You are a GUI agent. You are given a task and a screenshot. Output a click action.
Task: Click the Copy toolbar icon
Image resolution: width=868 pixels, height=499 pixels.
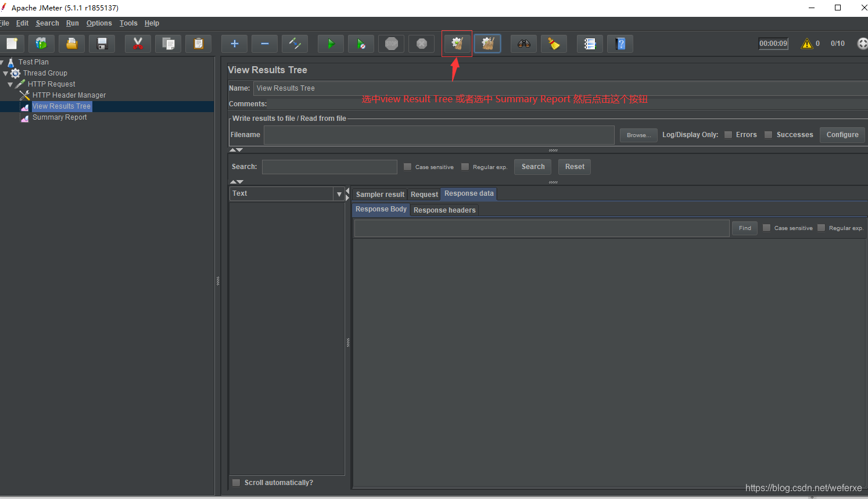[168, 44]
